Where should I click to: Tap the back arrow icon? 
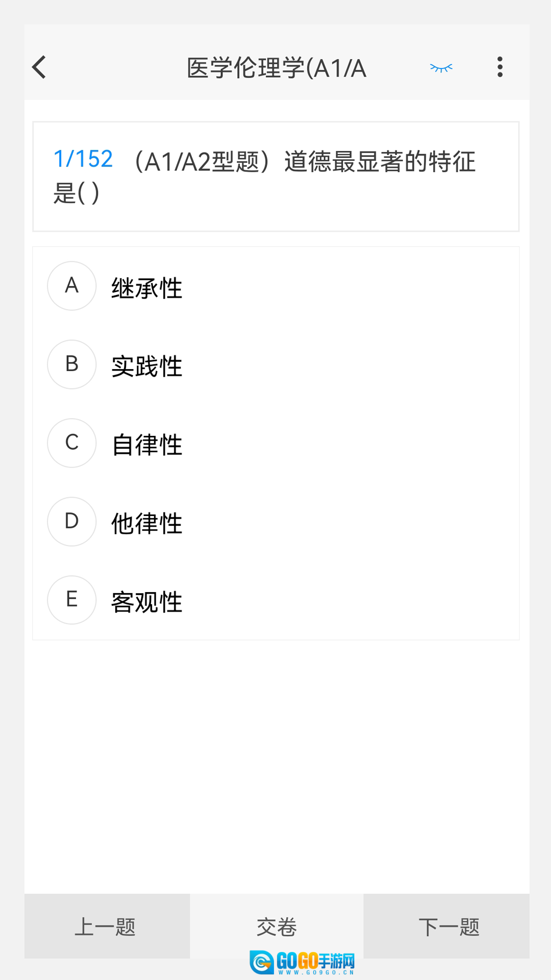(39, 67)
